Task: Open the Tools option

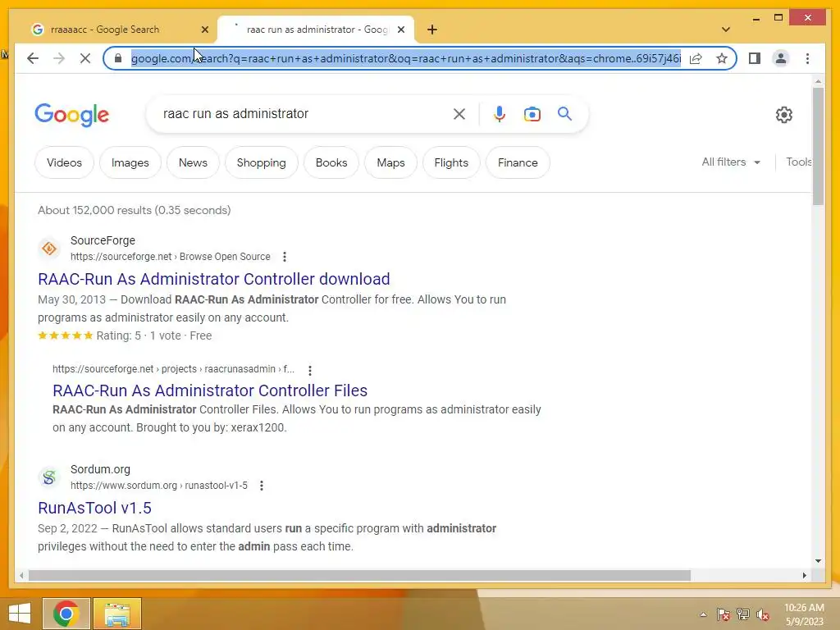Action: point(798,162)
